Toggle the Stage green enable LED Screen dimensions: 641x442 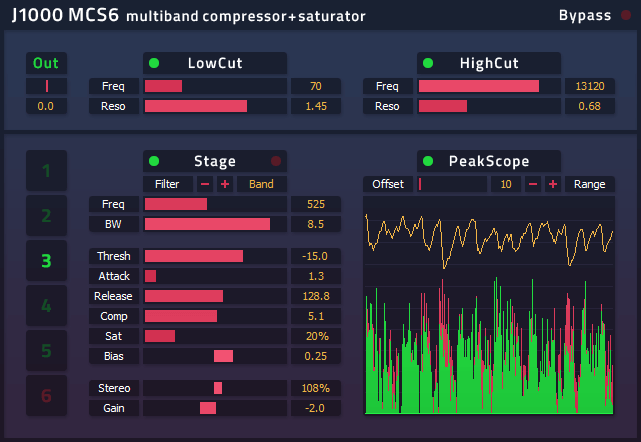point(154,161)
